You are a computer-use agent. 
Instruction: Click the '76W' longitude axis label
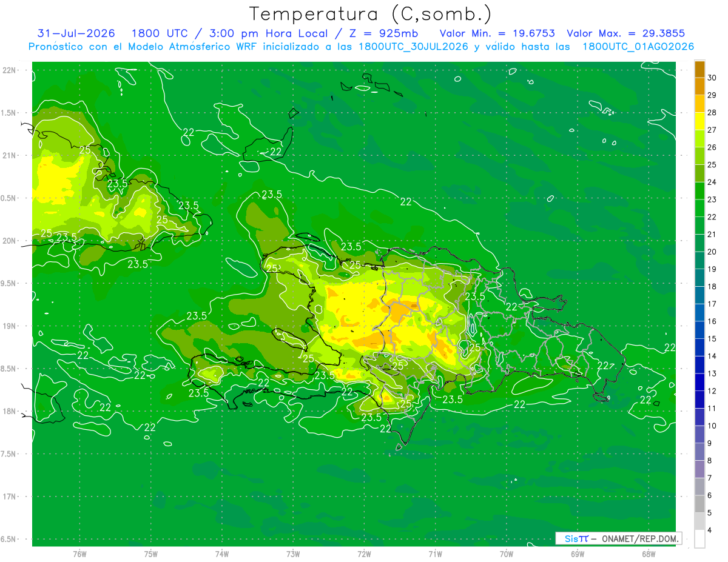coord(79,554)
